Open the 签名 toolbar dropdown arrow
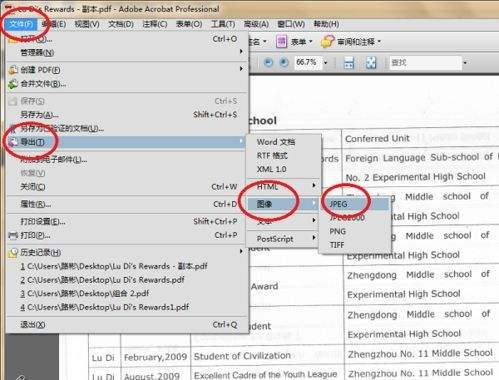This screenshot has width=499, height=380. [x=265, y=42]
